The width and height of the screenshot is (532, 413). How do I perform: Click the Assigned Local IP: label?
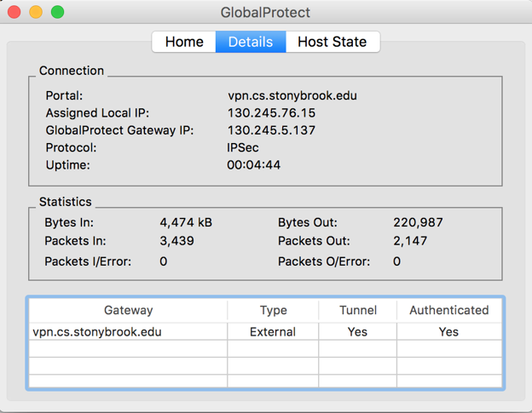point(97,112)
